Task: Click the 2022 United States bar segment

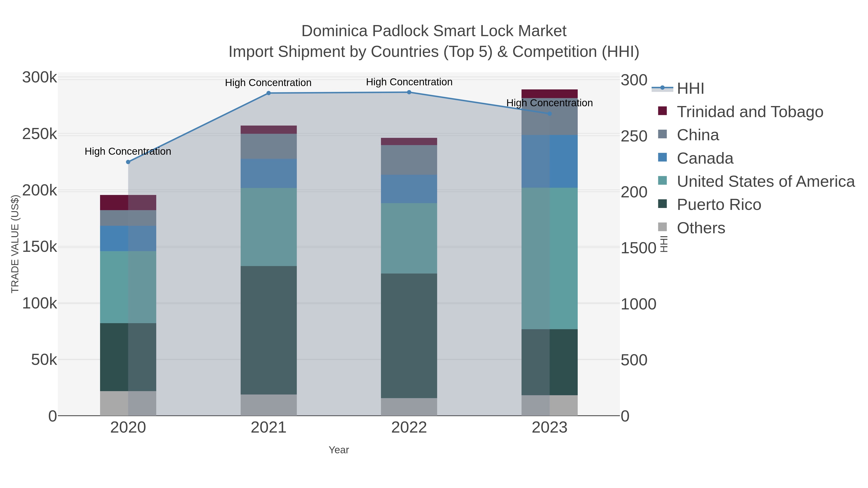Action: coord(409,238)
